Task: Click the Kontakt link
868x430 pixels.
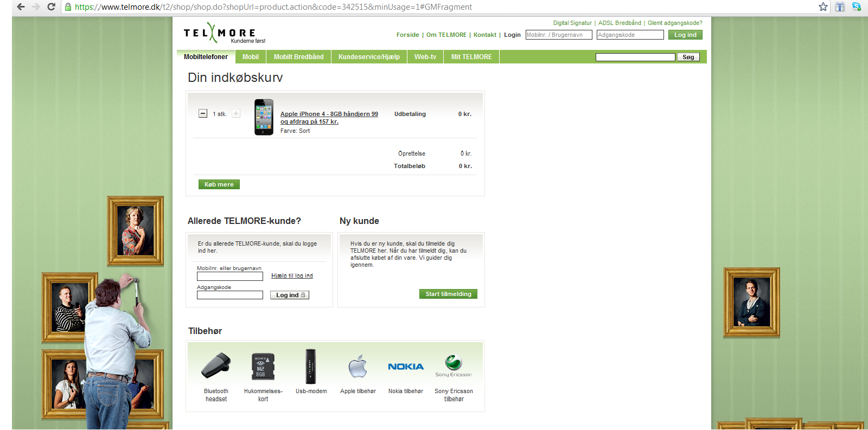Action: tap(484, 35)
